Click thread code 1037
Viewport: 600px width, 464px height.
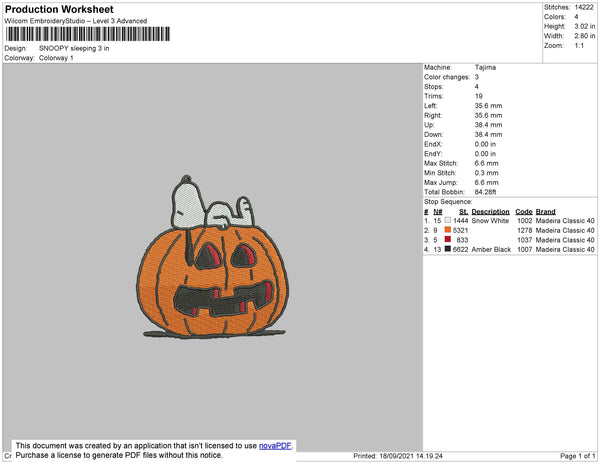pos(524,240)
